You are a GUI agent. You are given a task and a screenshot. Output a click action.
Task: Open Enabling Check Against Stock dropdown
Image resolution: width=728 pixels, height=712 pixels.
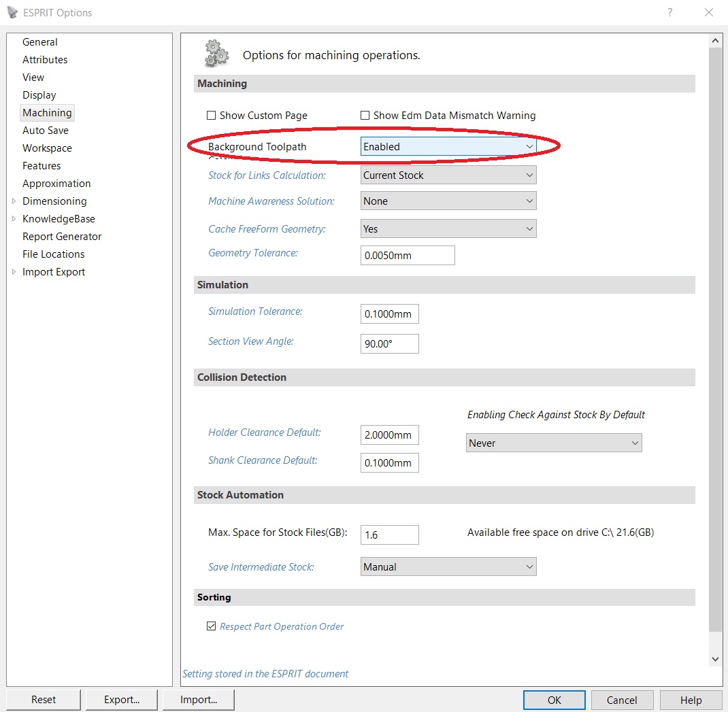[553, 443]
